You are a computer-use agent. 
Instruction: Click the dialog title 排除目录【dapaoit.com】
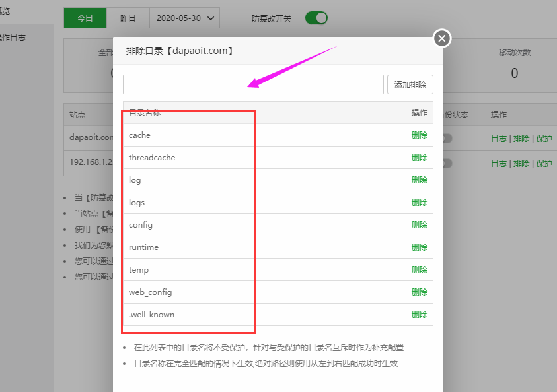click(181, 51)
